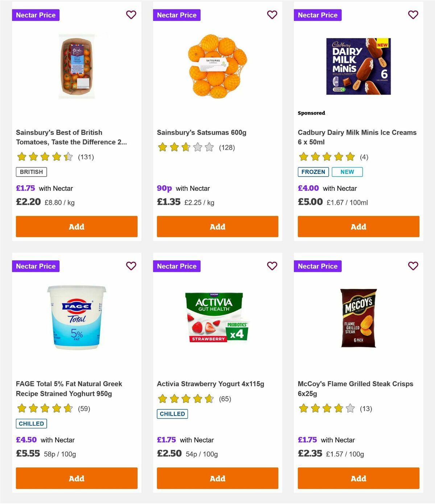This screenshot has height=504, width=435.
Task: Click the star rating on Cadbury Dairy Milk Minis
Action: point(326,157)
